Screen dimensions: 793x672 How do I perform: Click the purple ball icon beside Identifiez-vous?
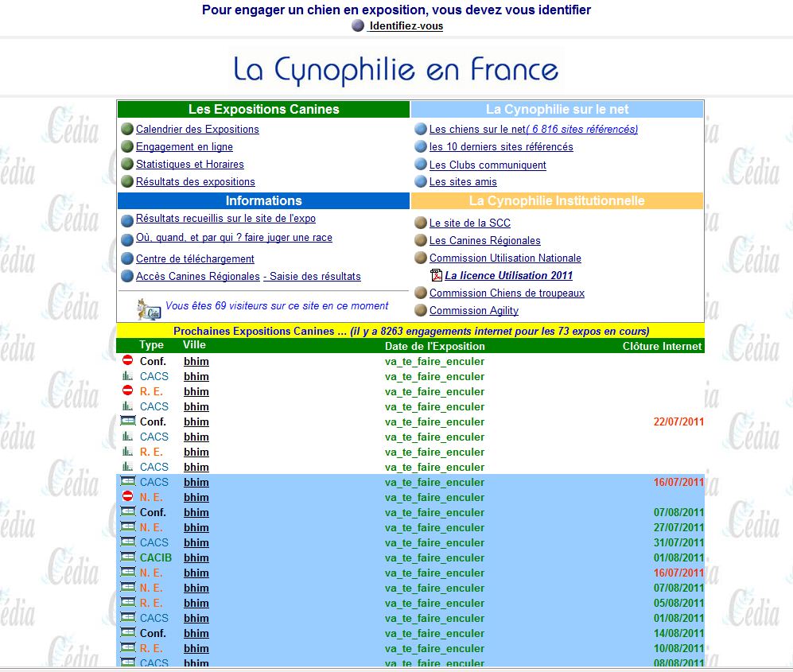pyautogui.click(x=358, y=25)
